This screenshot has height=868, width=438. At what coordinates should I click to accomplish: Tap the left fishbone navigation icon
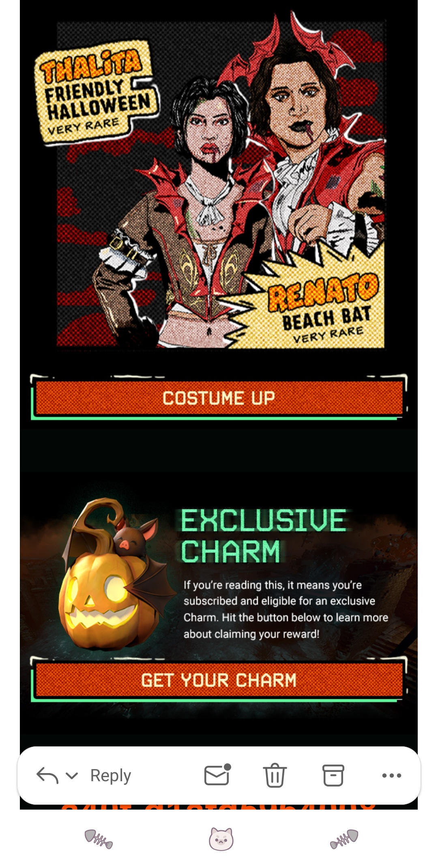(x=99, y=839)
